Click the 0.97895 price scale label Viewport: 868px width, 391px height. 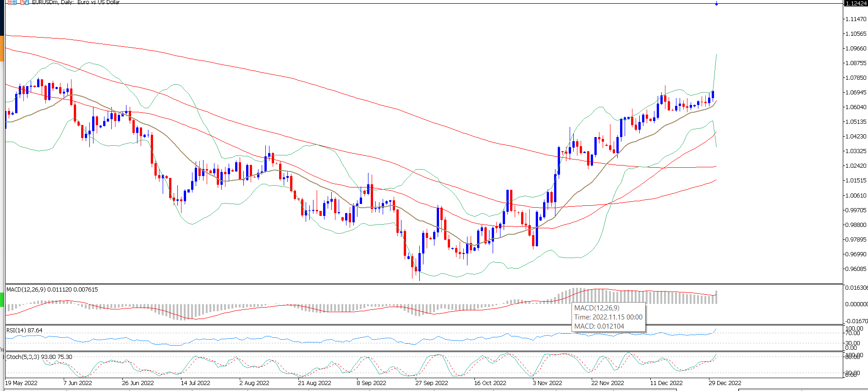tap(856, 240)
